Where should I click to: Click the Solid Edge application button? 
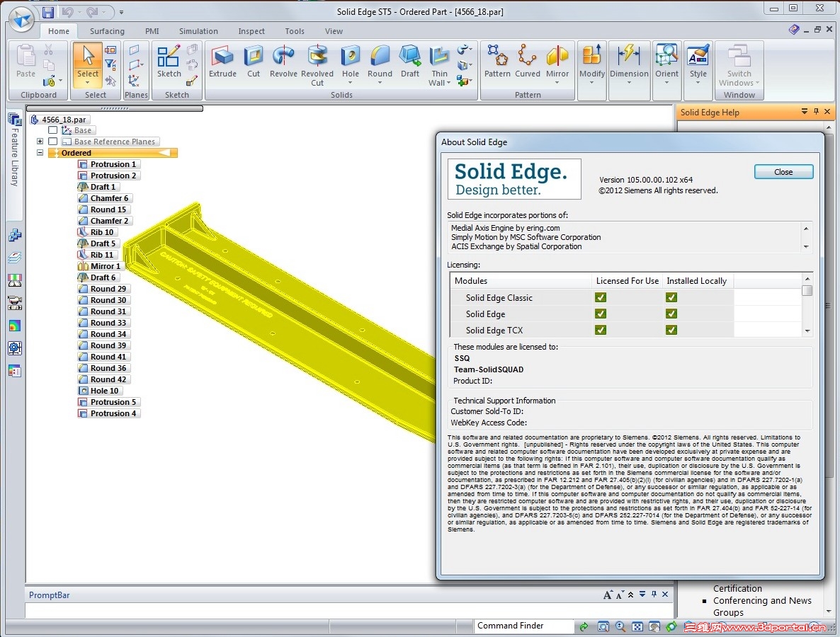[x=23, y=20]
